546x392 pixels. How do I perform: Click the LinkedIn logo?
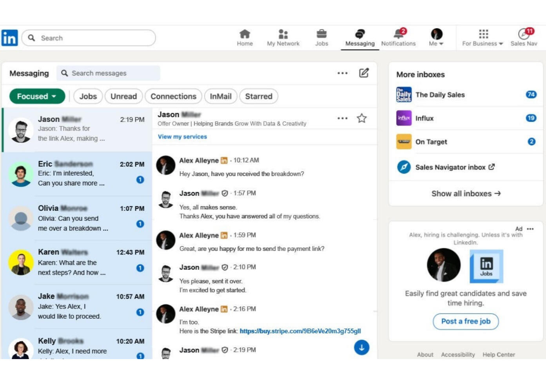pos(10,38)
